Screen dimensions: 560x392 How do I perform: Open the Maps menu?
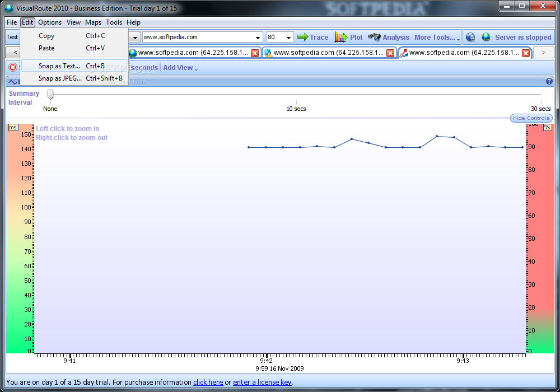93,22
